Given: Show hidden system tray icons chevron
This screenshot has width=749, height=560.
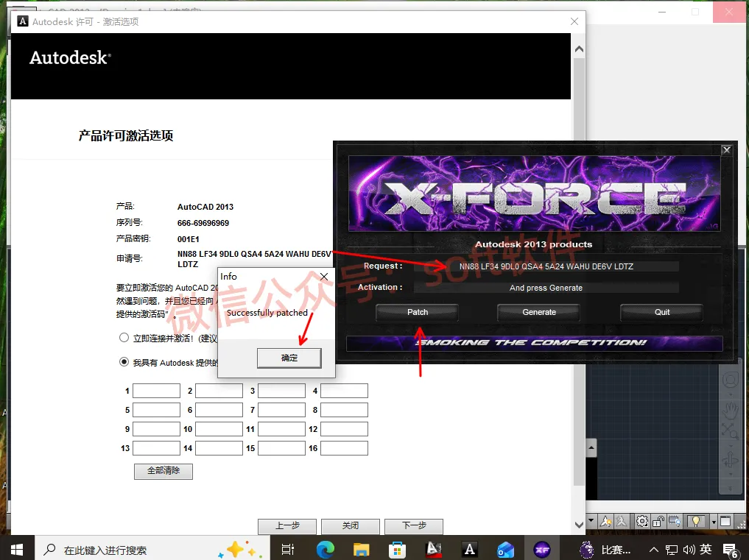Looking at the screenshot, I should click(654, 550).
